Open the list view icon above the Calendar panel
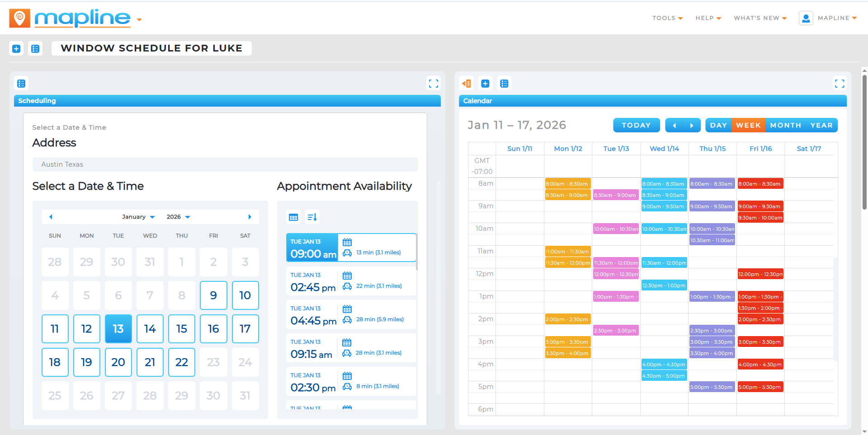 [x=504, y=84]
